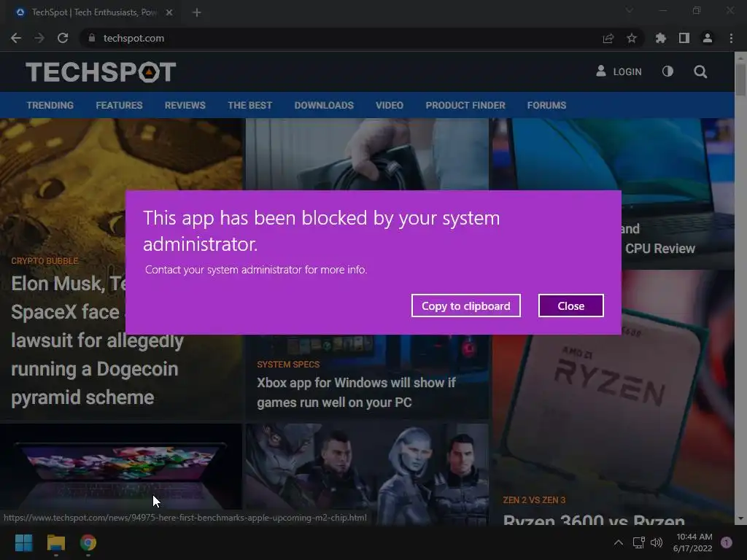Open the clock showing 10:44 AM
747x560 pixels.
(693, 542)
